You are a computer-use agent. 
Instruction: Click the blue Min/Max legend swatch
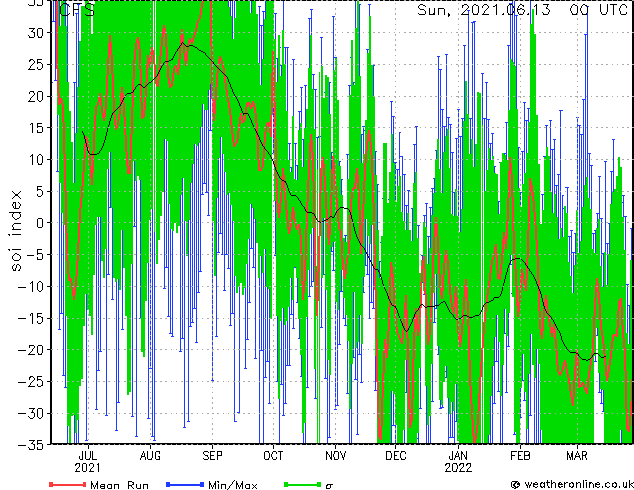[185, 484]
